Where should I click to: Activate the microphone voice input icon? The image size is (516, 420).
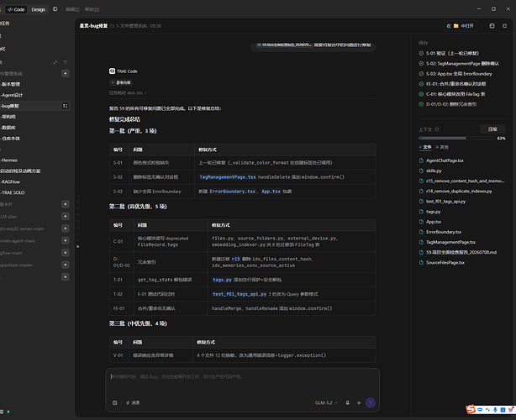347,402
